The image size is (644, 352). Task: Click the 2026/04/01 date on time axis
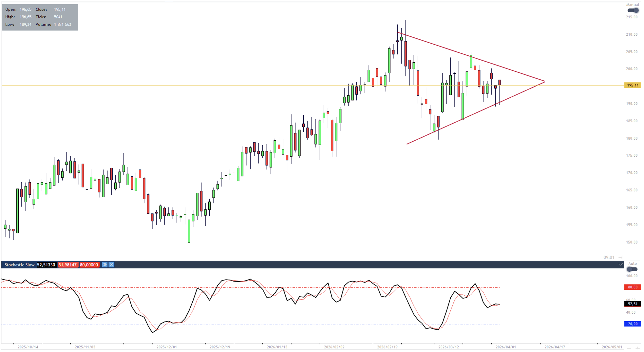click(x=505, y=347)
